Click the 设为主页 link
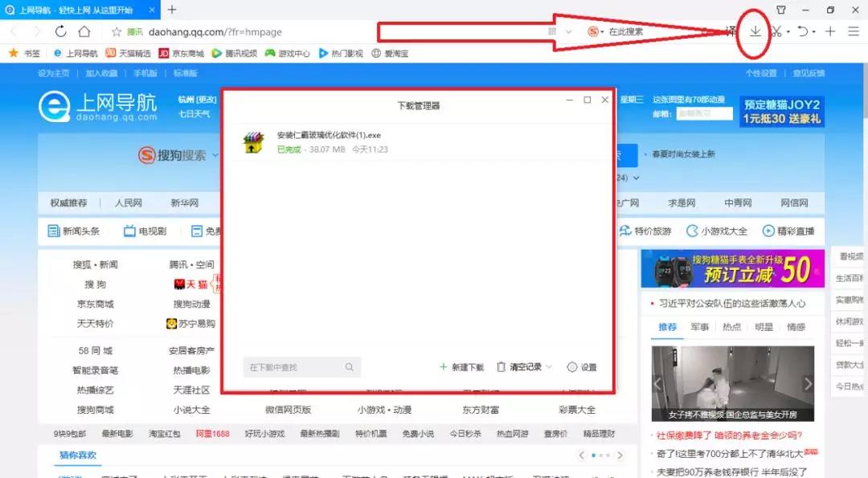Image resolution: width=868 pixels, height=478 pixels. pos(54,73)
